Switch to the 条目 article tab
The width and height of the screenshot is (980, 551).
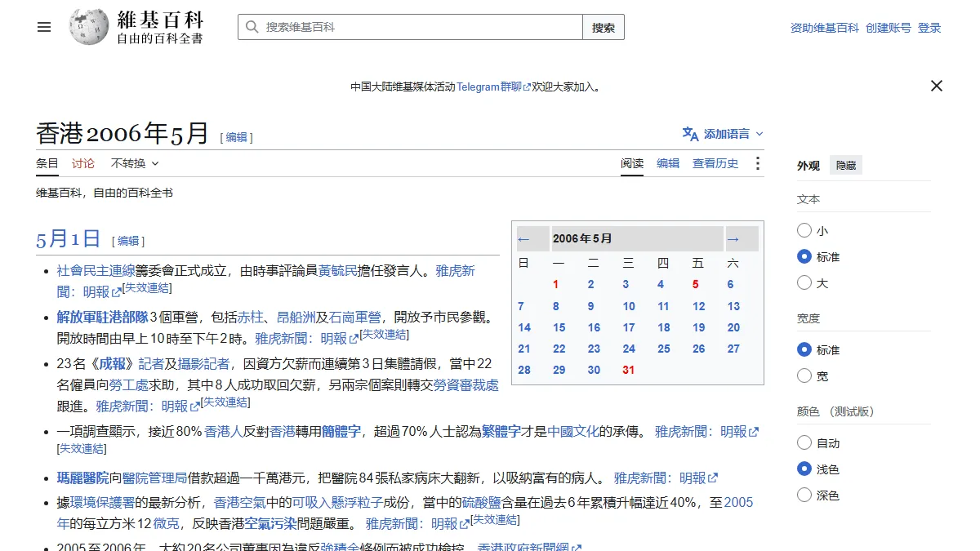[47, 163]
